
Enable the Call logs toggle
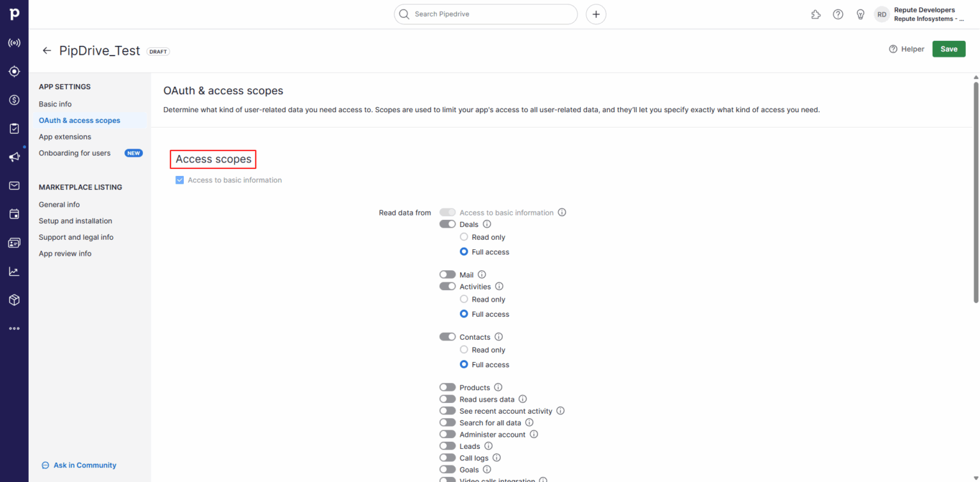[447, 458]
